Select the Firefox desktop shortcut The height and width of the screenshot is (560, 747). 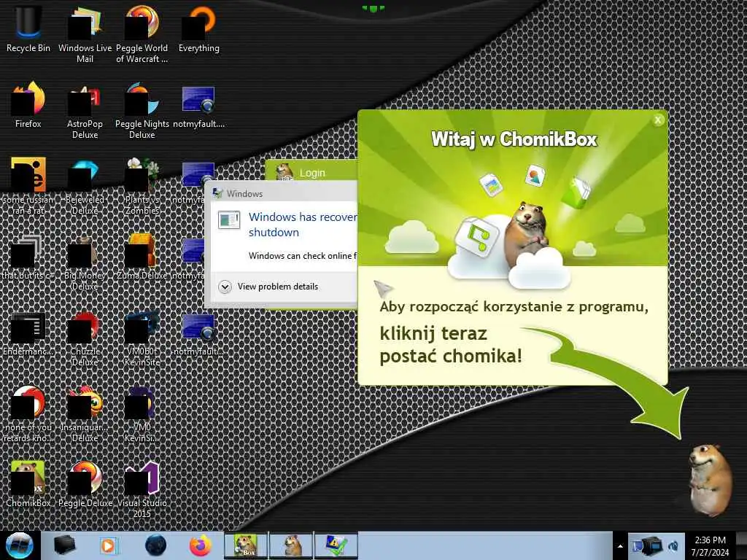(x=28, y=105)
